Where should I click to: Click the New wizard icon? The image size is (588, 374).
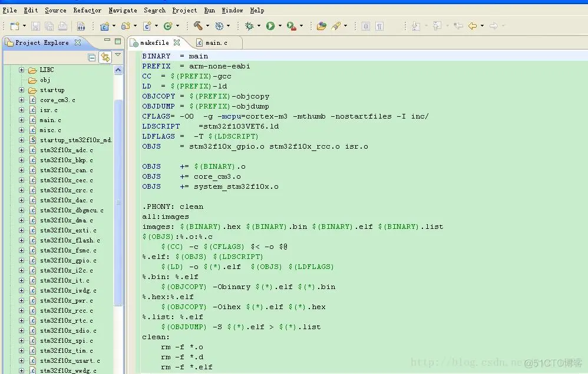tap(15, 26)
